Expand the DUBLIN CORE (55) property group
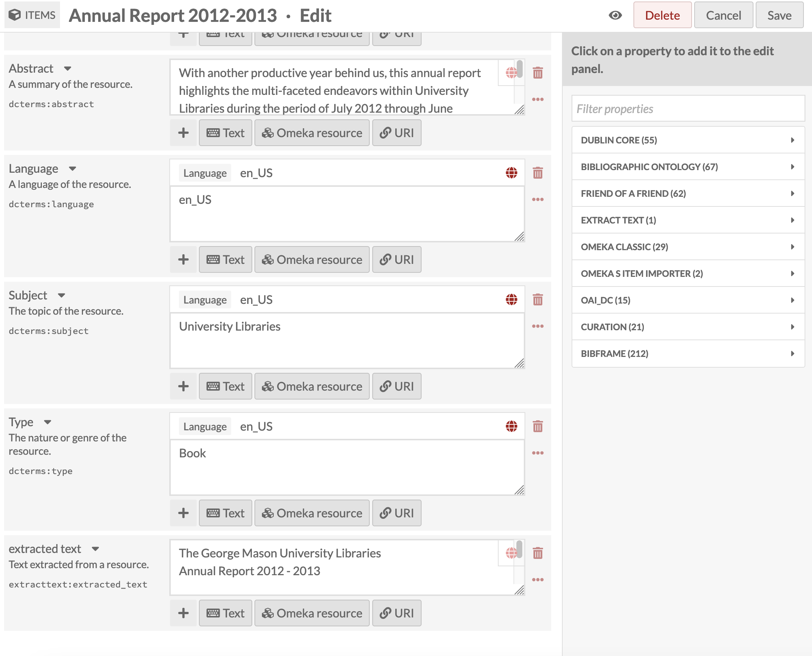This screenshot has width=812, height=656. [688, 139]
